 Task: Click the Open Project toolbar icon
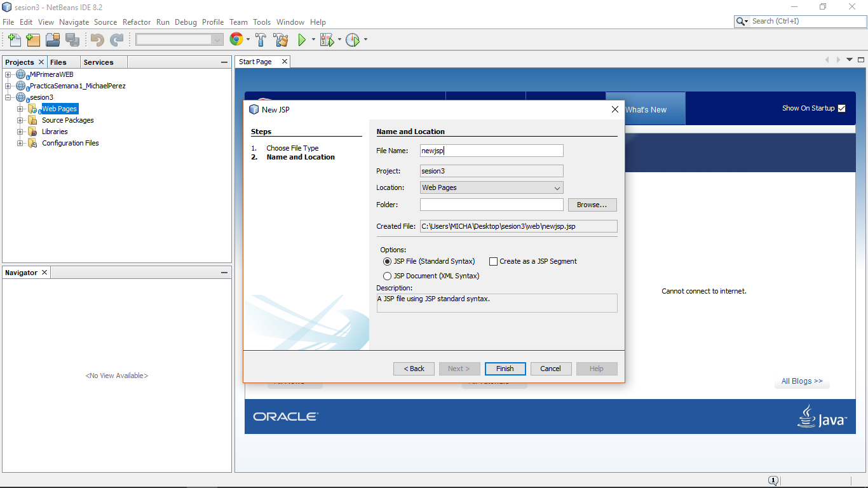tap(53, 40)
